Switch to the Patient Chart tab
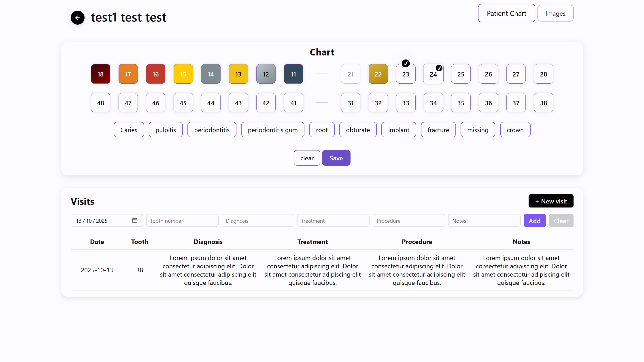644x362 pixels. point(506,13)
